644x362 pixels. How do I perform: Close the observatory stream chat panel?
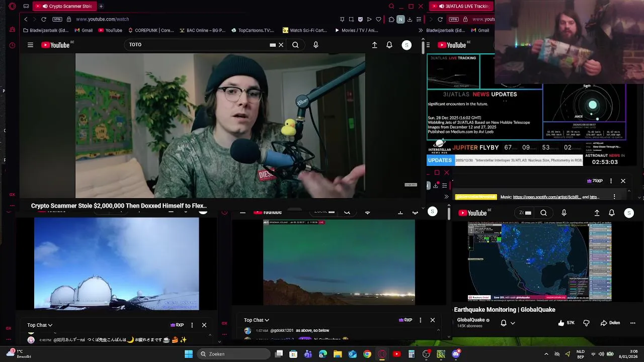(x=204, y=325)
